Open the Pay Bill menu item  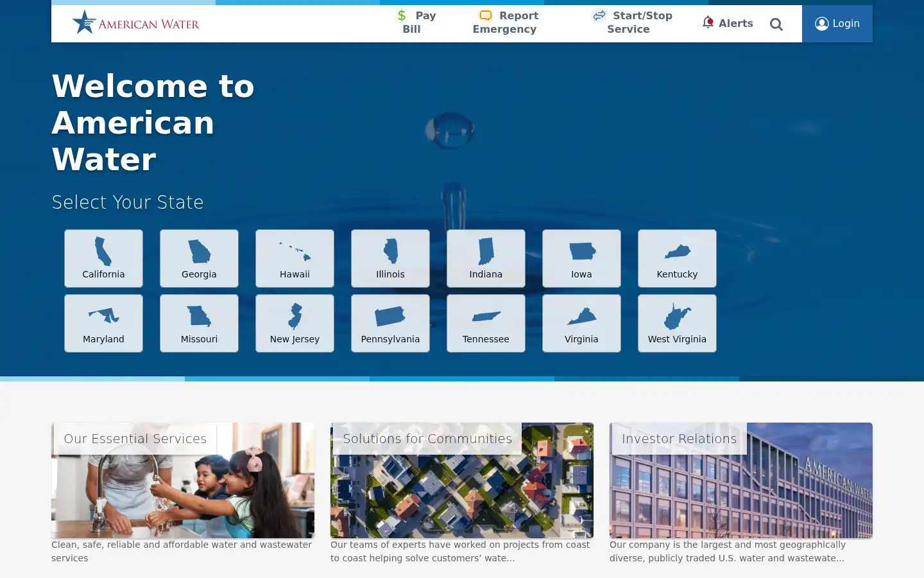click(x=416, y=22)
